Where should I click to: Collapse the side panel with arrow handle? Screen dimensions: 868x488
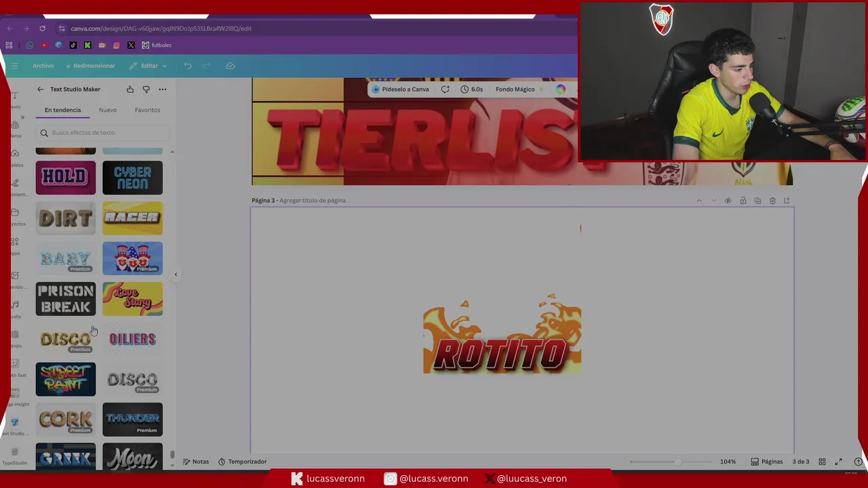click(x=176, y=274)
